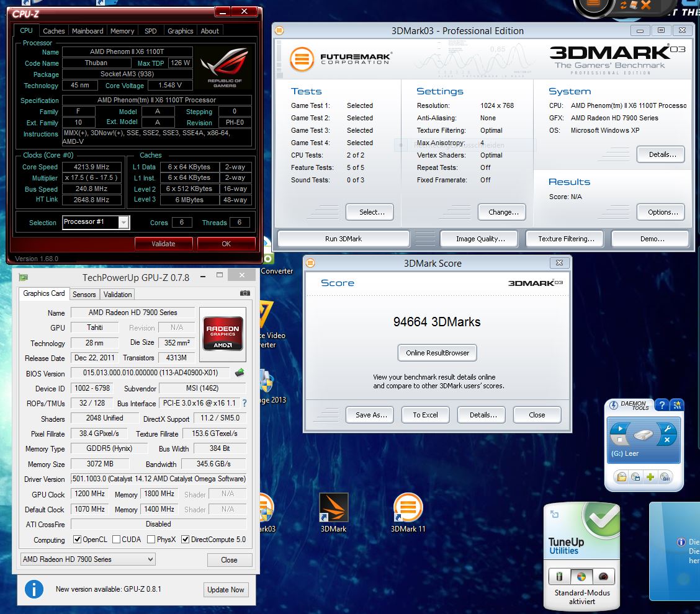Click Daemon Tools remove drive X icon
Screen dimensions: 700x614
tap(667, 440)
